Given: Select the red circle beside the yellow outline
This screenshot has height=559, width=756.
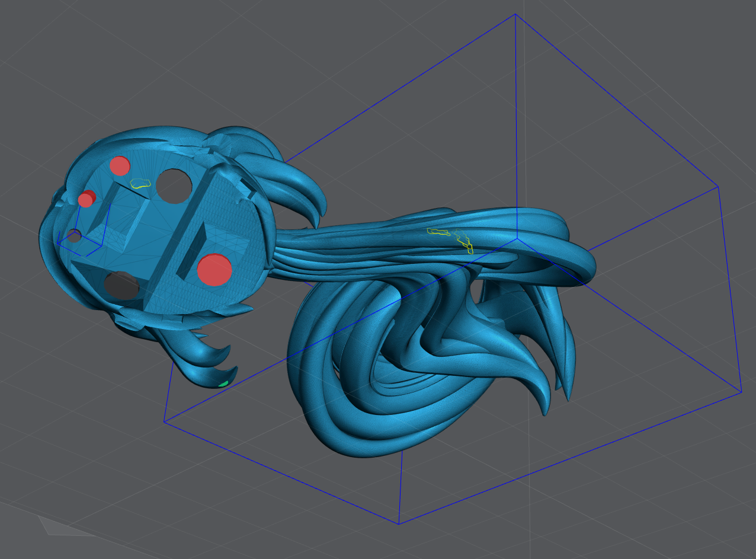Looking at the screenshot, I should [x=120, y=166].
